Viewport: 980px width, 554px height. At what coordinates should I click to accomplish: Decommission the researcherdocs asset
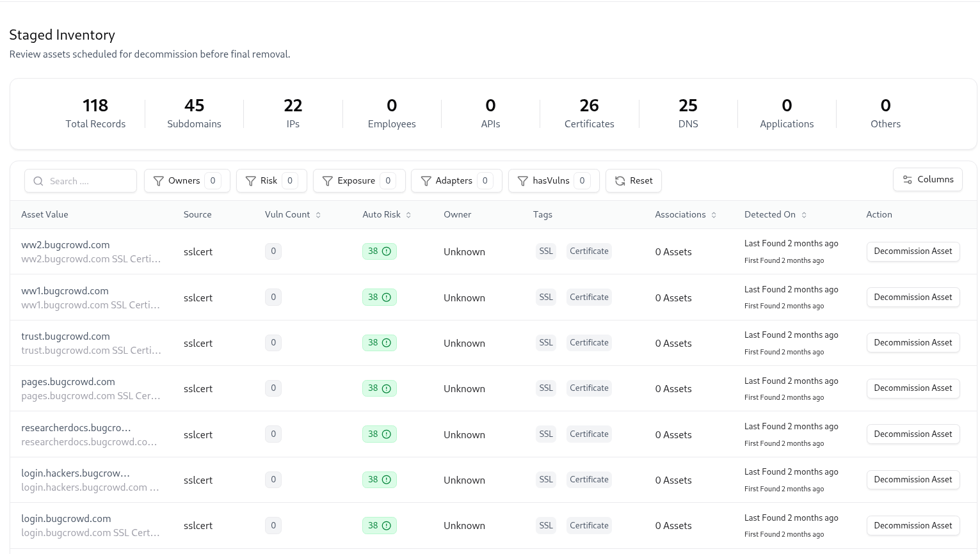[913, 434]
